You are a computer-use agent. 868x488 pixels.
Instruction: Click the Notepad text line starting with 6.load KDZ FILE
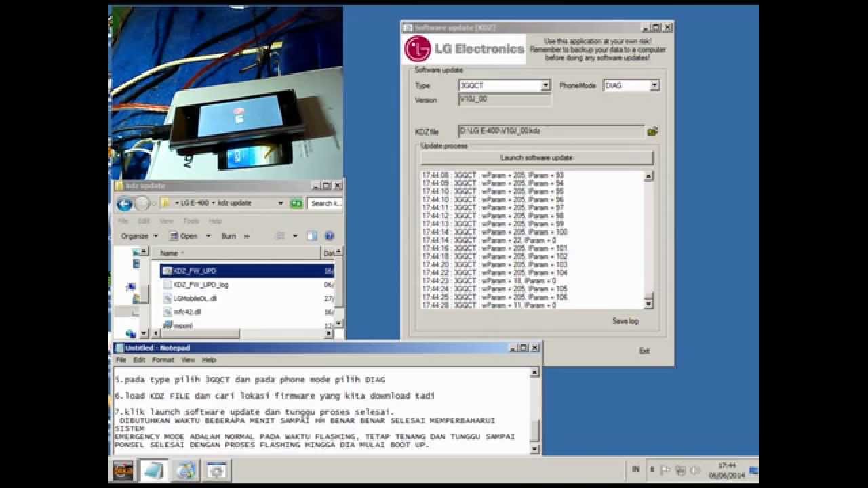pos(275,396)
